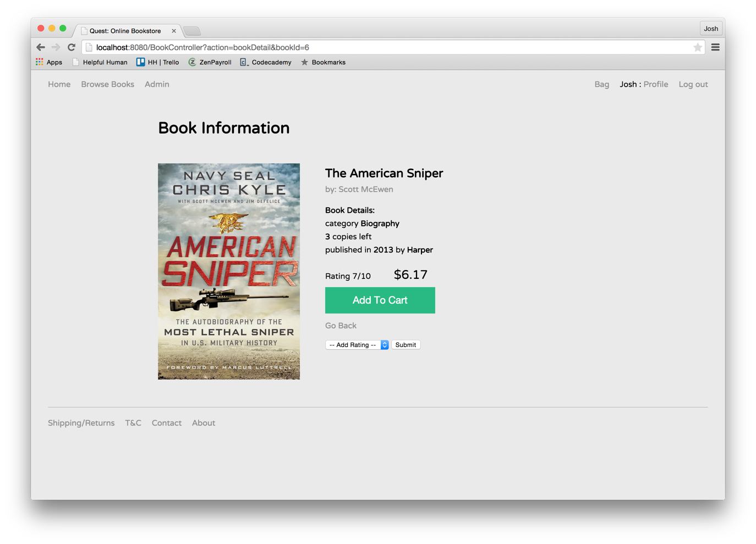Open the Chrome hamburger menu

(715, 47)
